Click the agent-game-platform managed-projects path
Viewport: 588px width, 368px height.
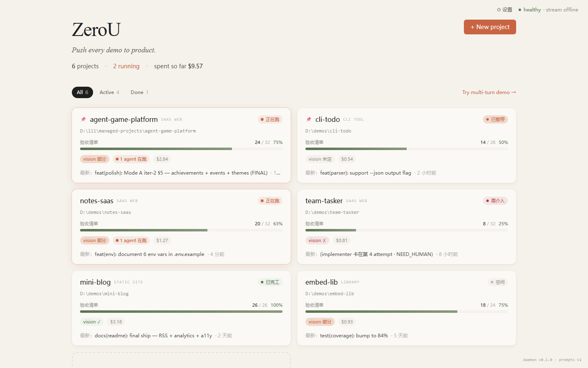[138, 131]
